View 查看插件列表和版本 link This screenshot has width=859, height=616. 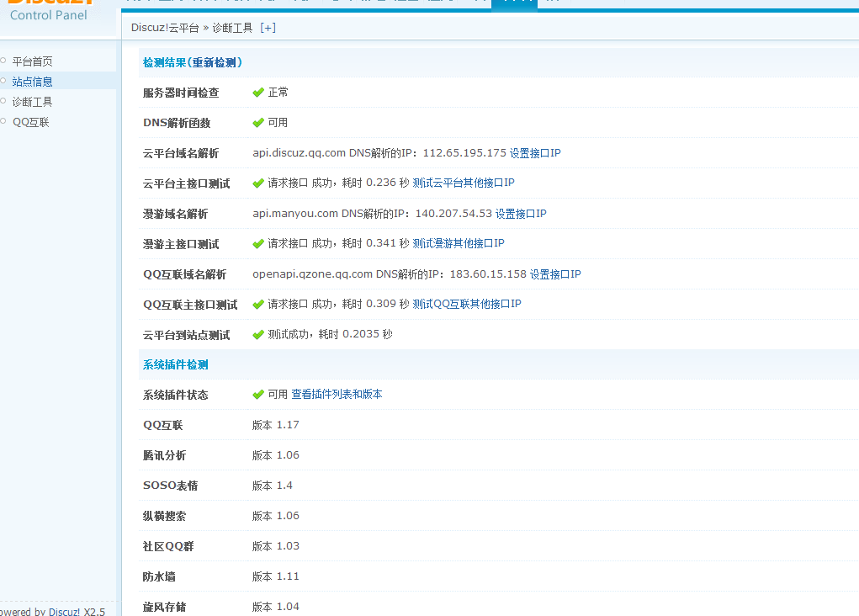pos(337,395)
